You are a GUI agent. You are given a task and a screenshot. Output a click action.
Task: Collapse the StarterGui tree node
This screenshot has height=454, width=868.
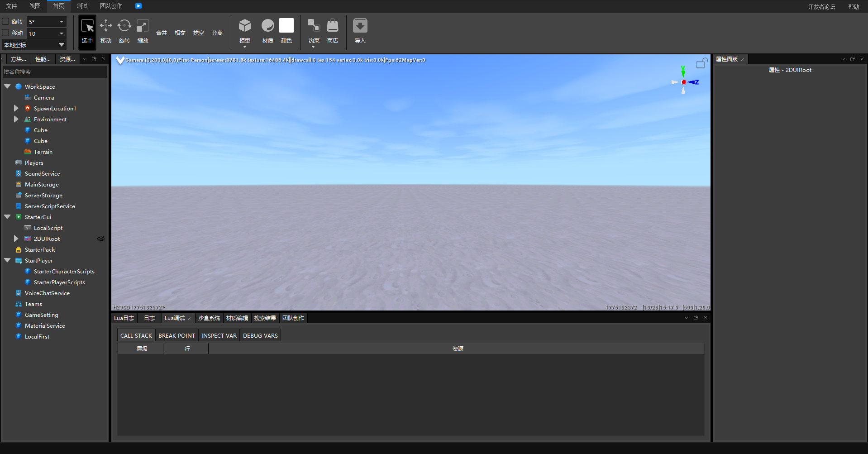[x=7, y=217]
